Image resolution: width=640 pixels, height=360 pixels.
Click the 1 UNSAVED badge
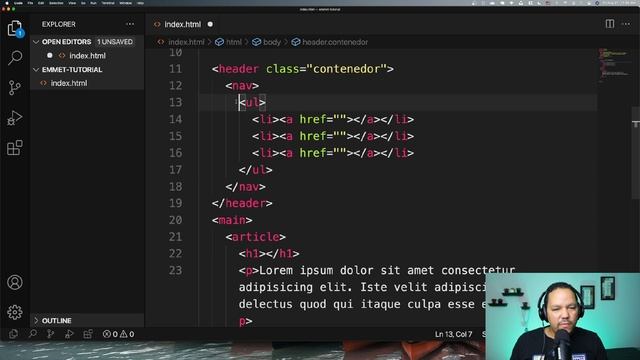[x=115, y=42]
